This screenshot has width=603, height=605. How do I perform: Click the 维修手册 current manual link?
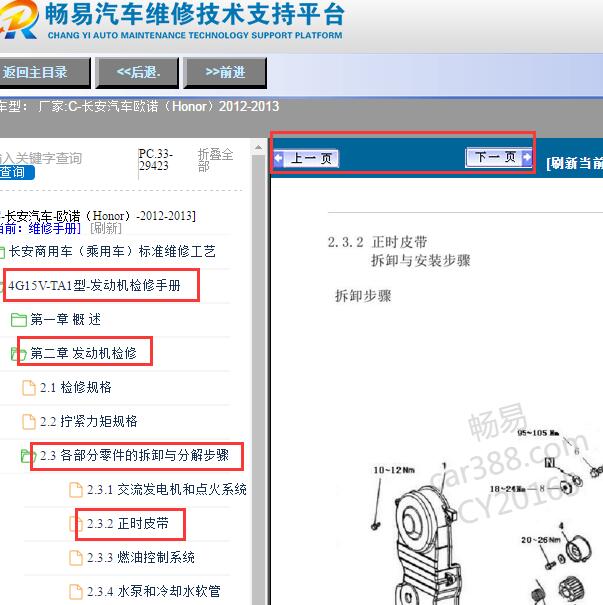[54, 228]
